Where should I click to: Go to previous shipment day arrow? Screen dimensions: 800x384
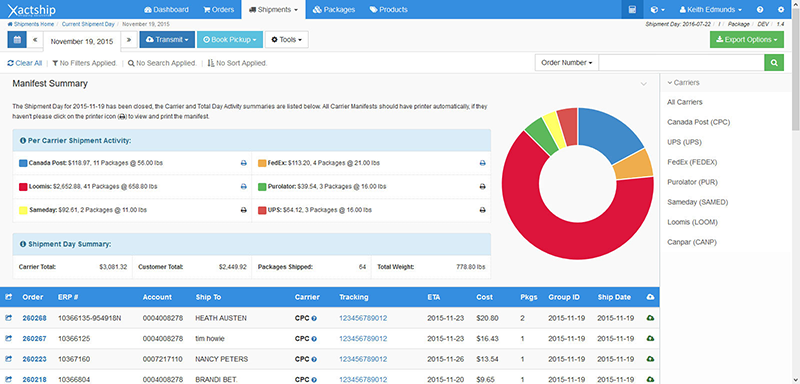tap(35, 39)
